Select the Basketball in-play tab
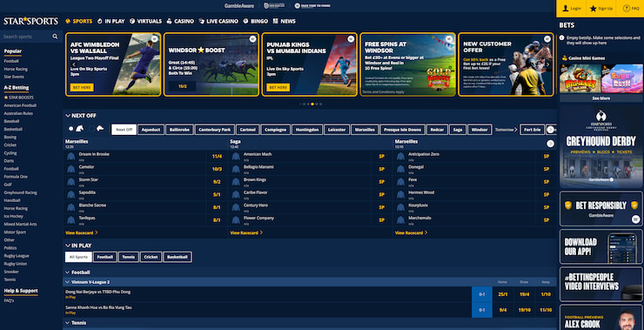644x330 pixels. coord(178,257)
